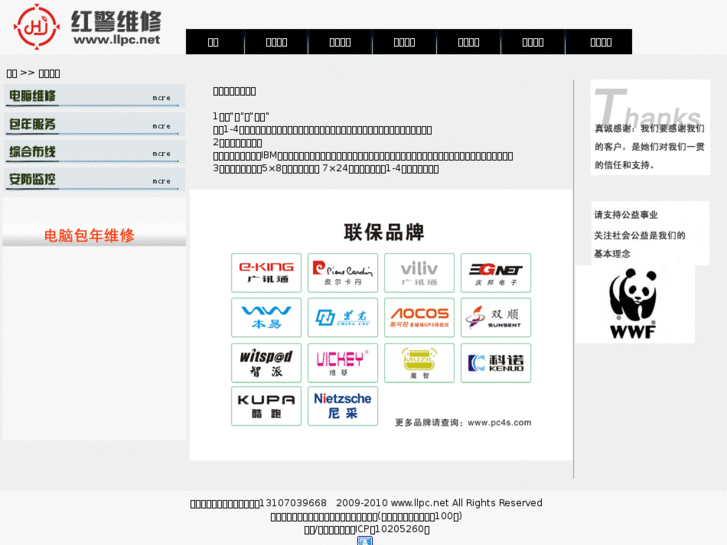The image size is (727, 545).
Task: Click the www.pc4s.com brand query text
Action: pyautogui.click(x=499, y=423)
